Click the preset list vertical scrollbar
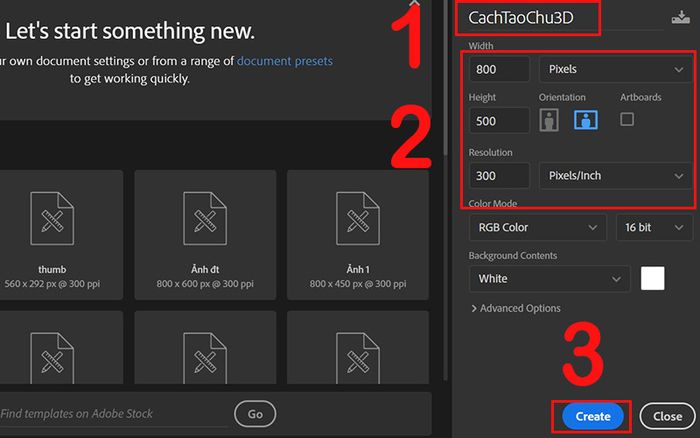 pos(445,78)
